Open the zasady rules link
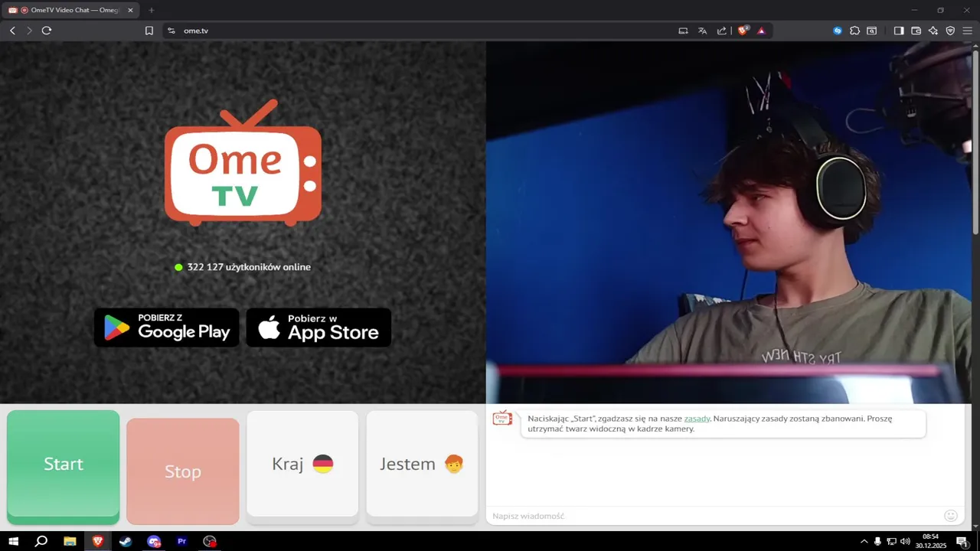 tap(697, 419)
